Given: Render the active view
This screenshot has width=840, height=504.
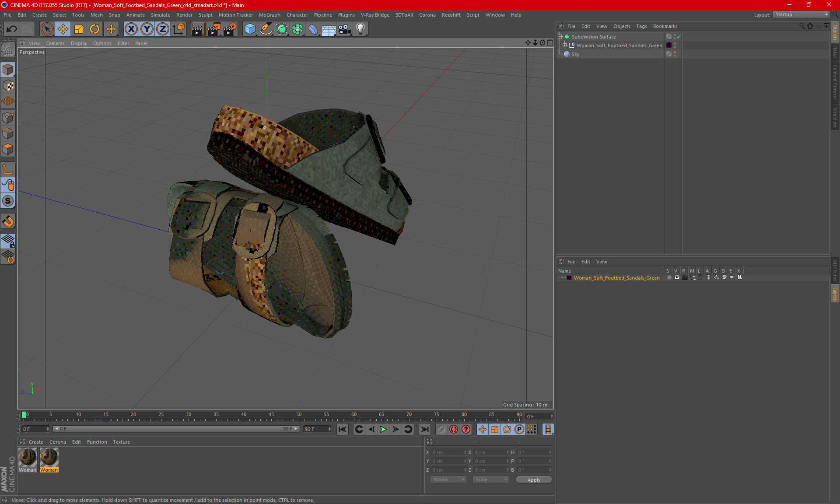Looking at the screenshot, I should [198, 29].
